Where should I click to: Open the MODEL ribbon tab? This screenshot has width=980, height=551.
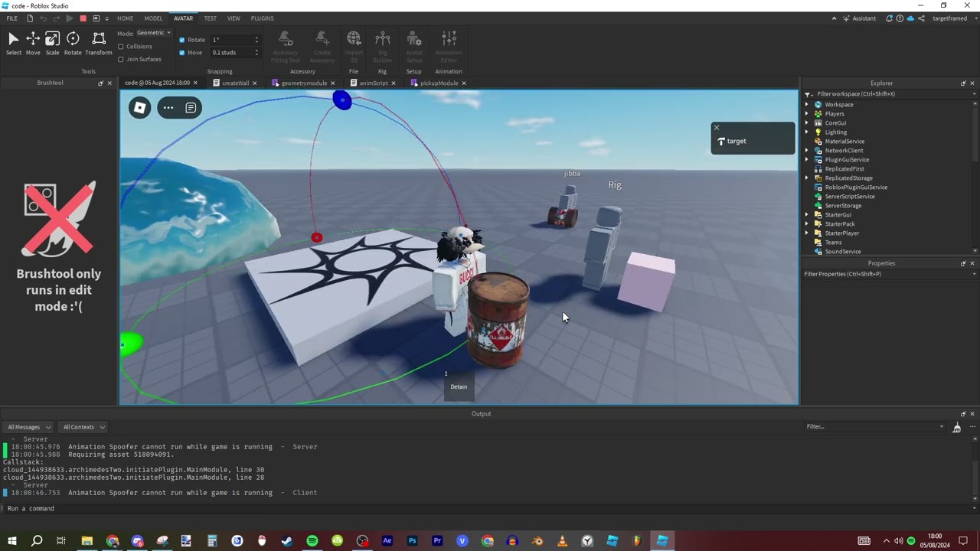[153, 18]
